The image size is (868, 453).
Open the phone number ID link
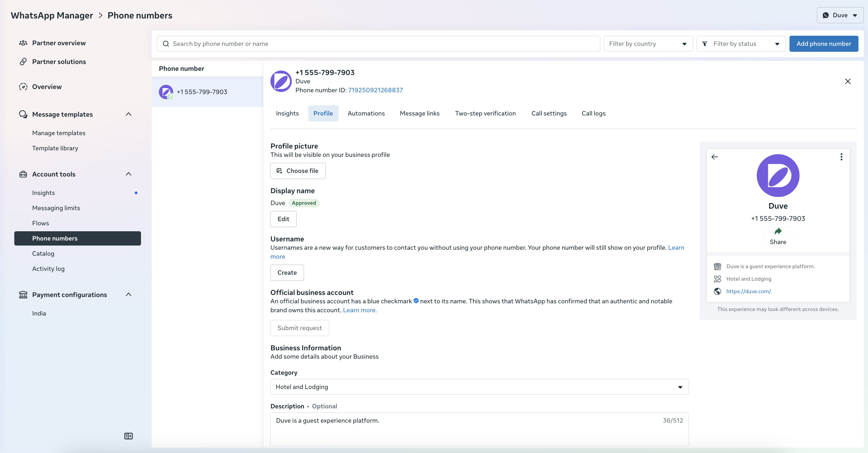pyautogui.click(x=375, y=90)
